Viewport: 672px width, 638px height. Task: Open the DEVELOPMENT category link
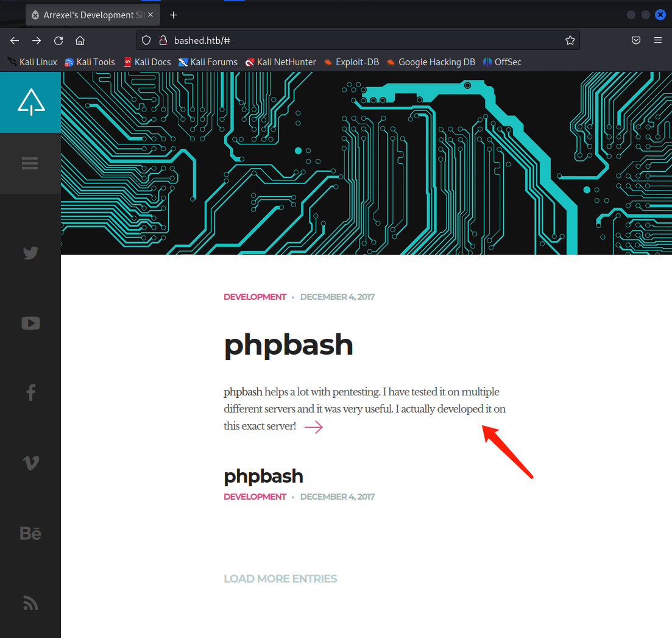coord(255,297)
